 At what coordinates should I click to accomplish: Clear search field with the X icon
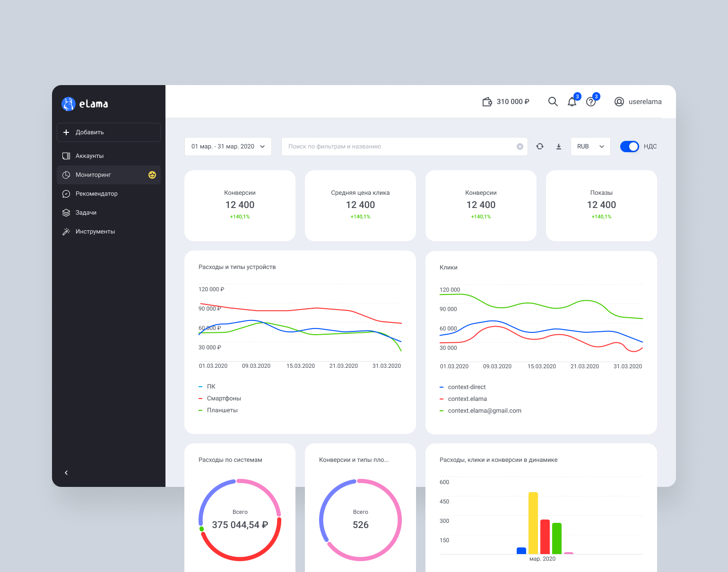[520, 147]
